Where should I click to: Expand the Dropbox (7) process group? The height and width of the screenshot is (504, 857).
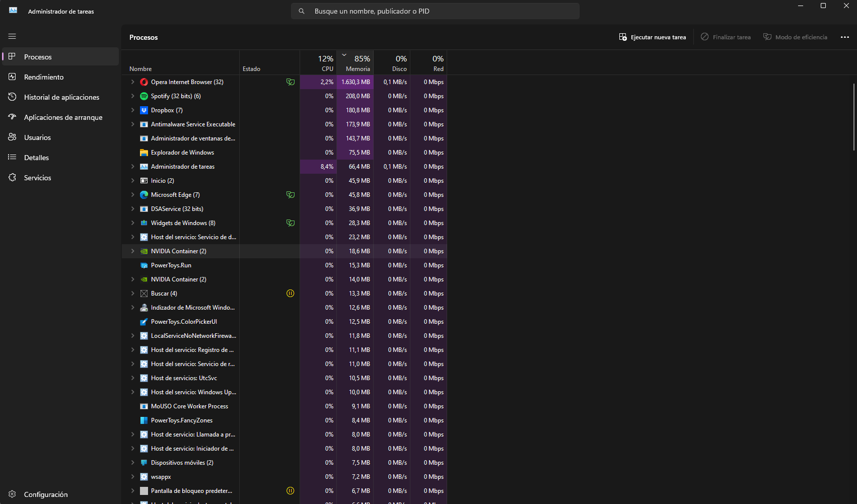133,110
